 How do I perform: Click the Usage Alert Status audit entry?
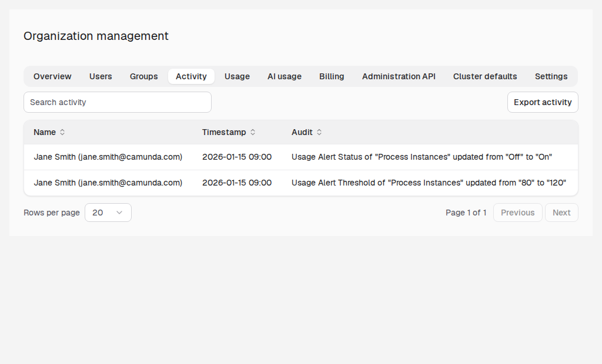coord(422,157)
